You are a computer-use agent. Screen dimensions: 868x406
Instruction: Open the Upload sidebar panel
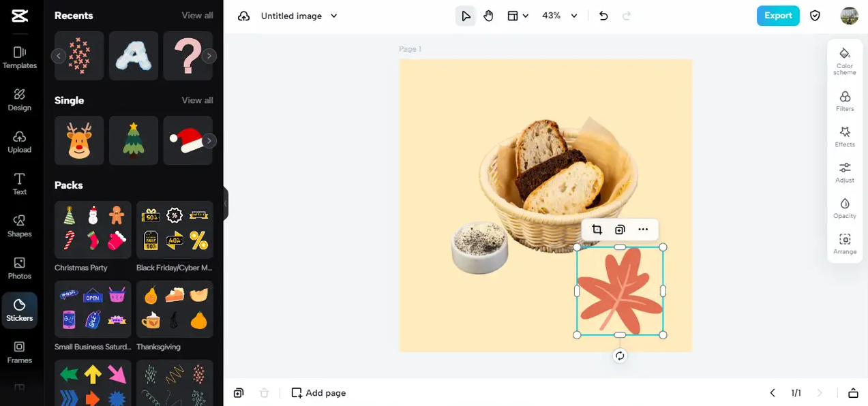click(20, 142)
